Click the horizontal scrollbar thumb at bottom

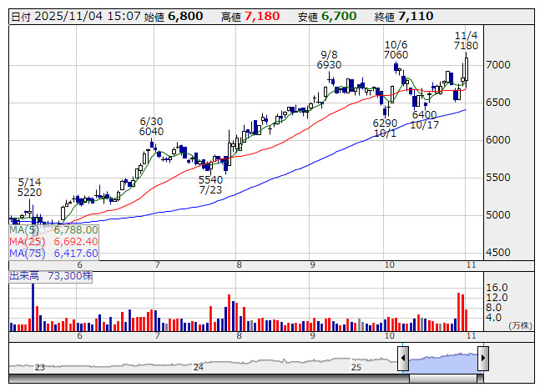click(x=443, y=379)
